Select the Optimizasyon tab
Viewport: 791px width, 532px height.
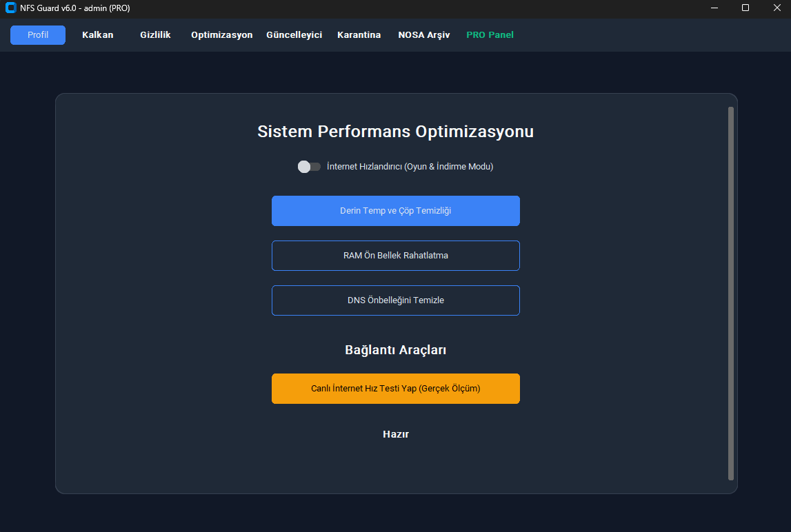222,34
